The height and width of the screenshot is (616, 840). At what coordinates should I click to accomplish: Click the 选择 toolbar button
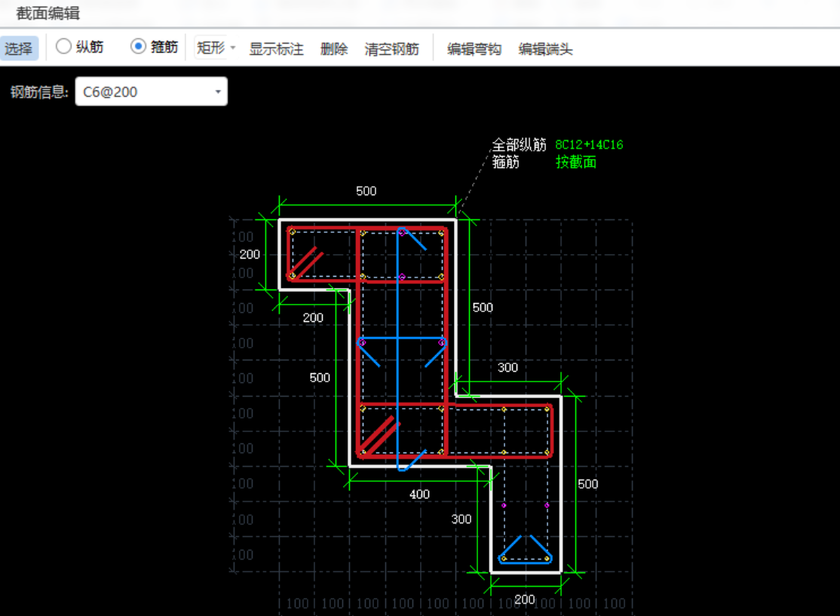(20, 49)
